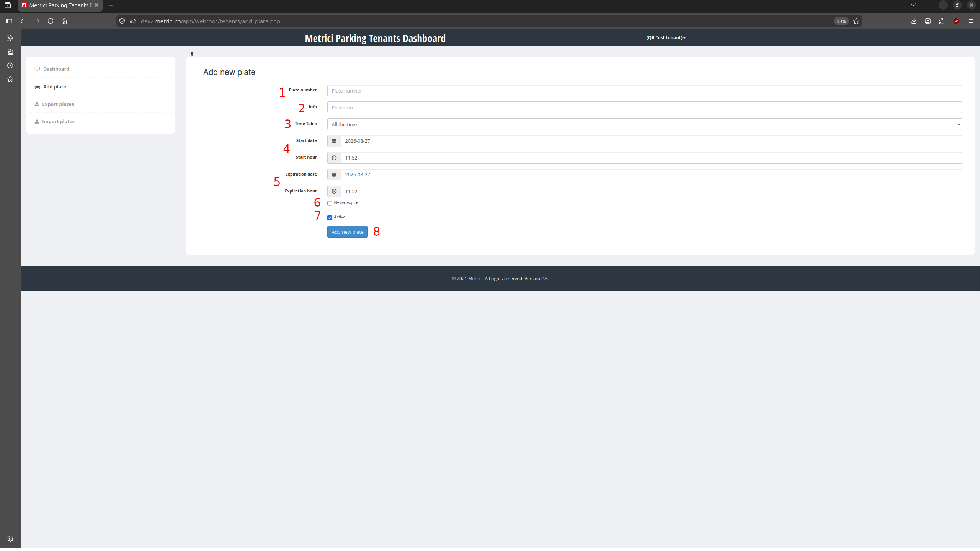The height and width of the screenshot is (551, 980).
Task: Click the copyright footer text
Action: coord(500,279)
